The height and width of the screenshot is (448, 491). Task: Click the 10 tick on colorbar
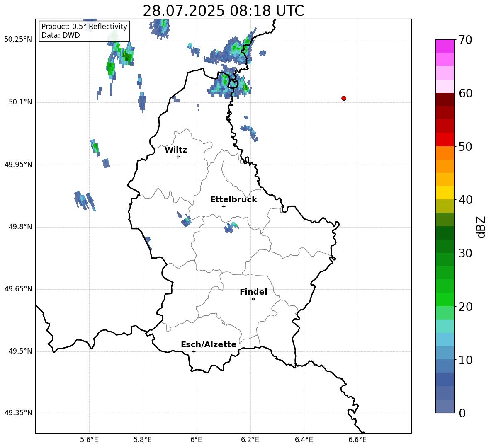point(465,360)
